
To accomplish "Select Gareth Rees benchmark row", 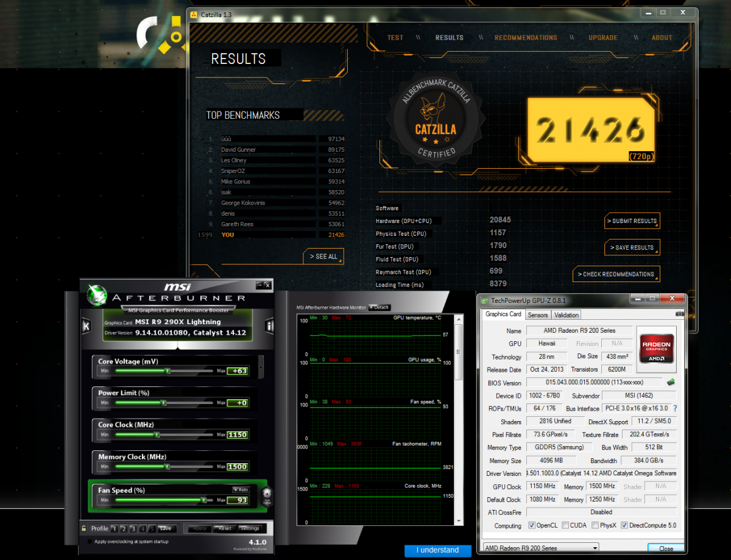I will coord(277,224).
